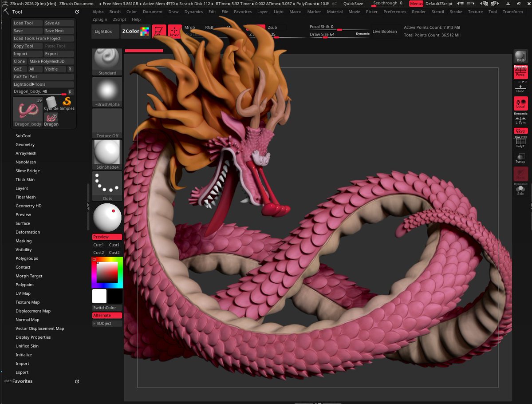Click the SwitchColor button
532x404 pixels.
coord(107,308)
